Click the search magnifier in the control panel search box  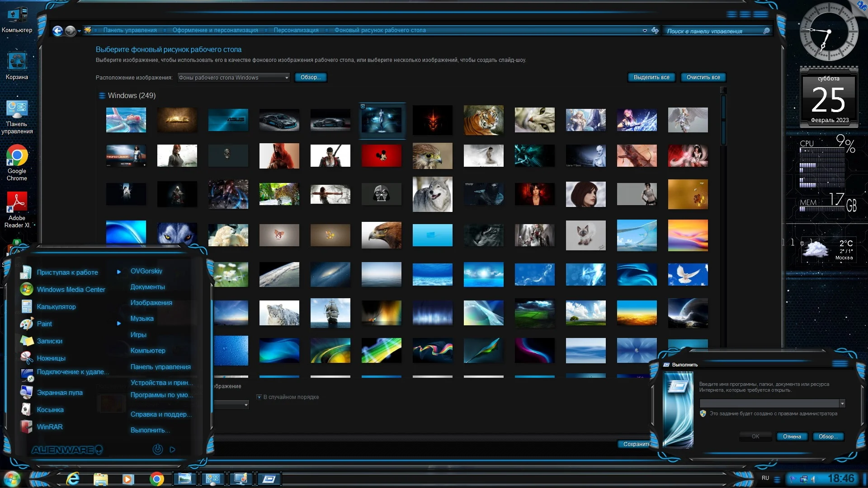tap(766, 31)
